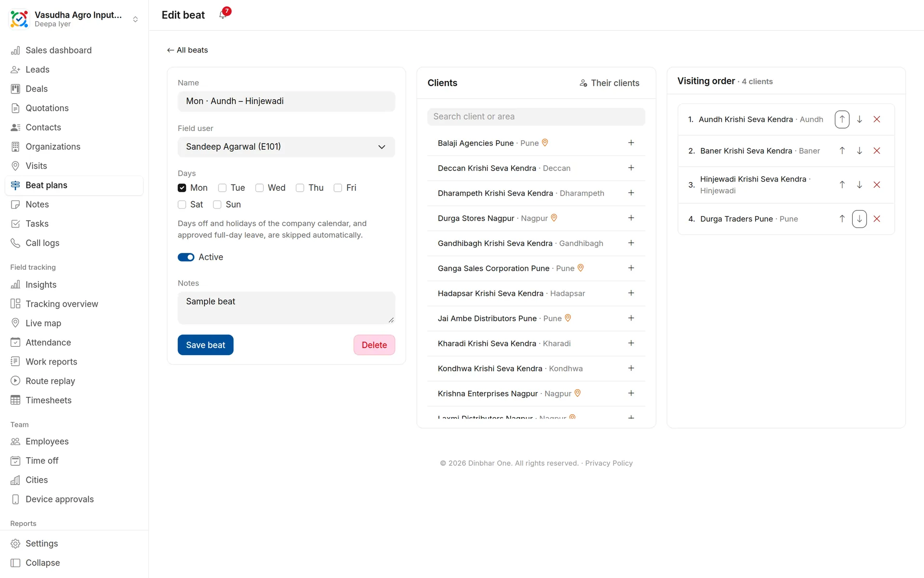The height and width of the screenshot is (578, 924).
Task: Move Durga Traders Pune down arrow
Action: pyautogui.click(x=859, y=219)
